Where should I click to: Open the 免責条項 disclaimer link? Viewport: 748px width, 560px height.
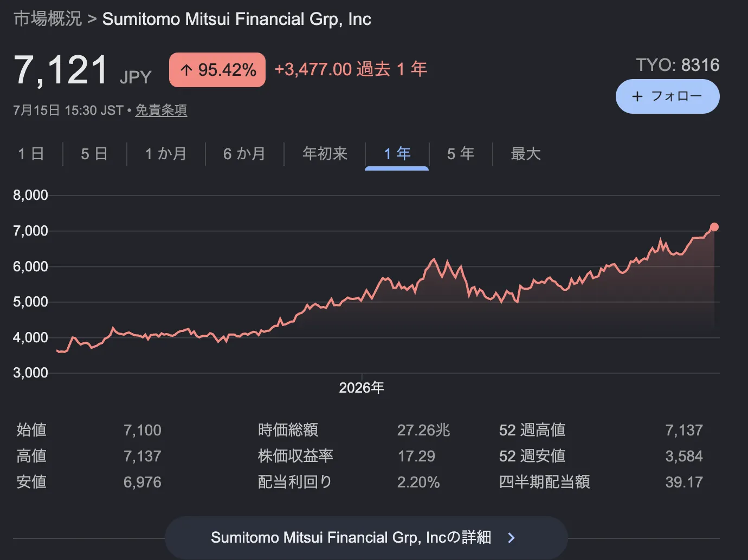pyautogui.click(x=161, y=110)
